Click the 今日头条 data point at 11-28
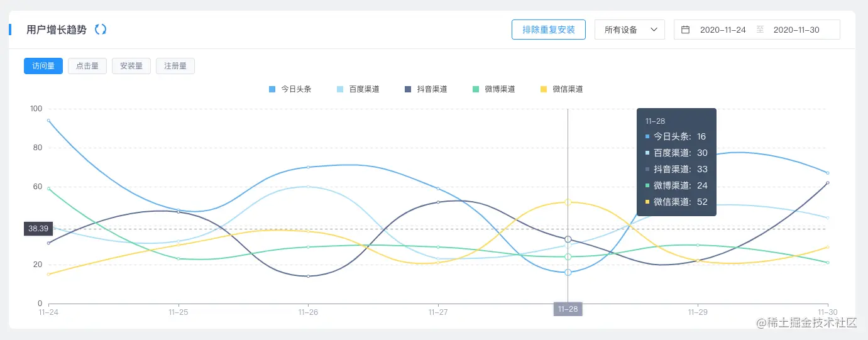 pyautogui.click(x=568, y=273)
